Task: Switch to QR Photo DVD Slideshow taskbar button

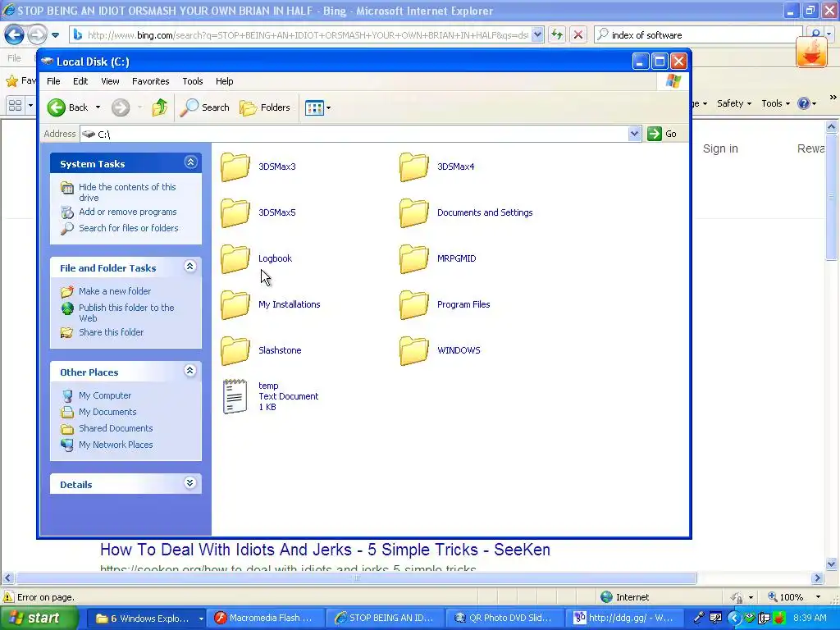Action: pyautogui.click(x=504, y=618)
